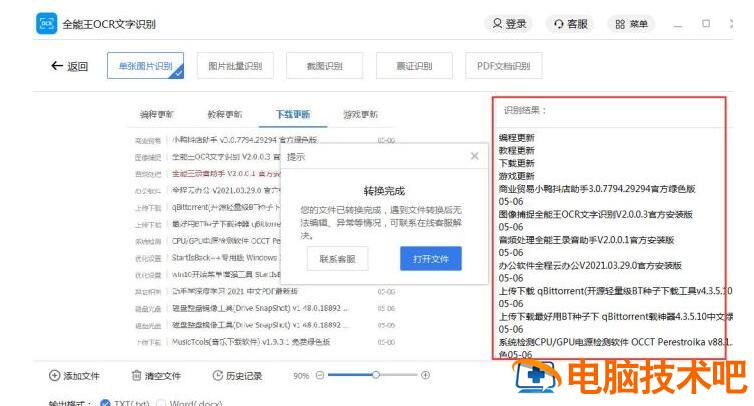The width and height of the screenshot is (754, 406).
Task: Click the 打开文件 button
Action: pos(431,259)
